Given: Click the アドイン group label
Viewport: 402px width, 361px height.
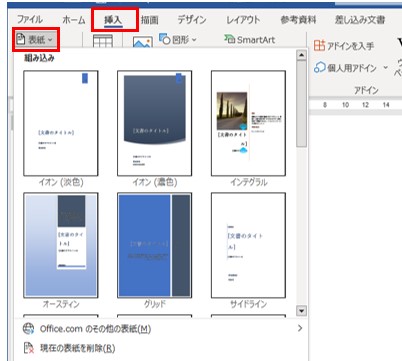Looking at the screenshot, I should [x=366, y=90].
